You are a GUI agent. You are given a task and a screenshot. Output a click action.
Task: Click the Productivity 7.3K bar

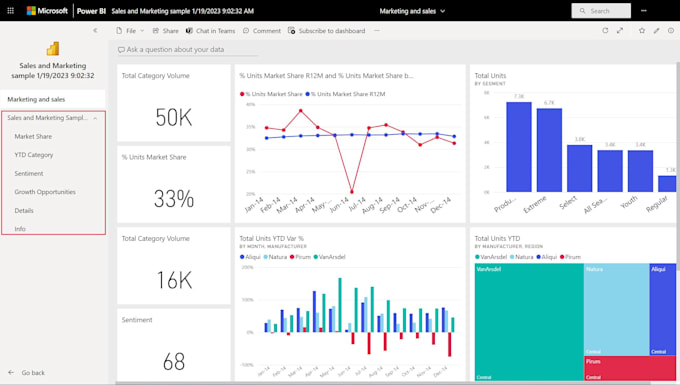click(519, 147)
